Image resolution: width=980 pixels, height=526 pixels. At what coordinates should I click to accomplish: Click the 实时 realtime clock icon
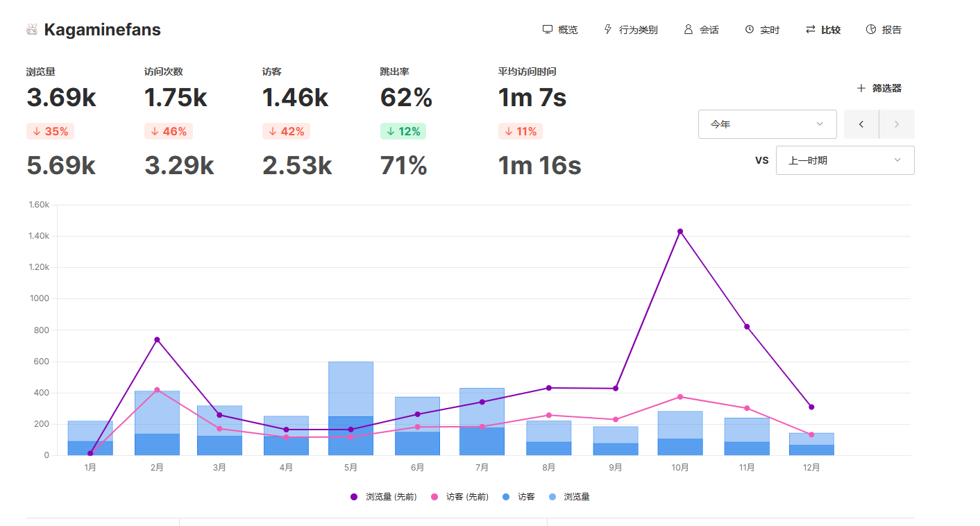point(750,29)
